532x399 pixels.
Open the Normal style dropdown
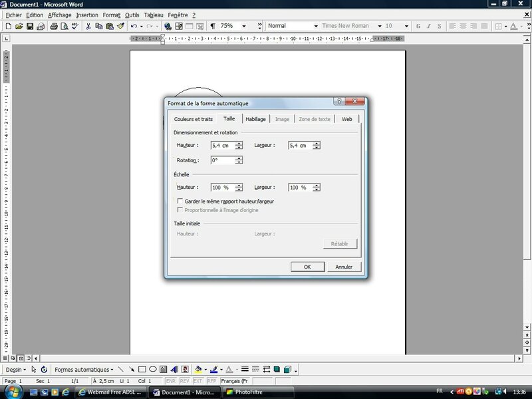(315, 27)
